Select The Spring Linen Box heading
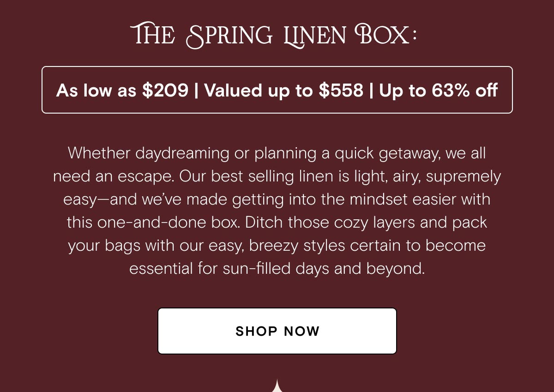The width and height of the screenshot is (554, 392). 274,35
